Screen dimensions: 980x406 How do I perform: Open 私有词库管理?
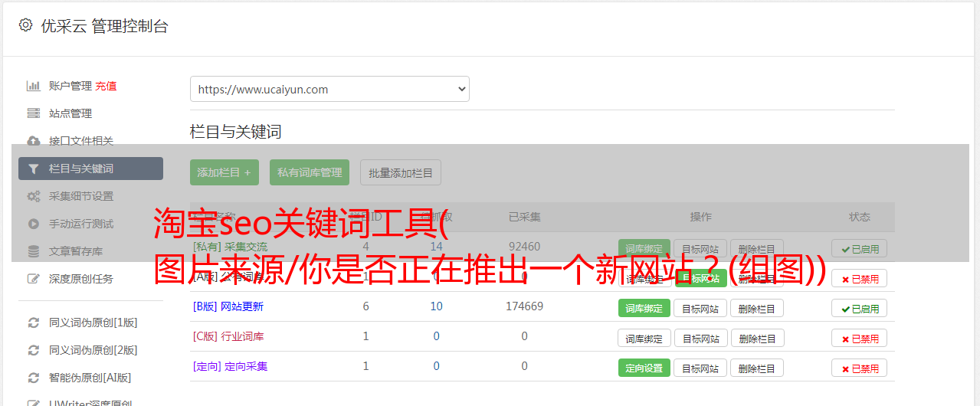coord(310,172)
